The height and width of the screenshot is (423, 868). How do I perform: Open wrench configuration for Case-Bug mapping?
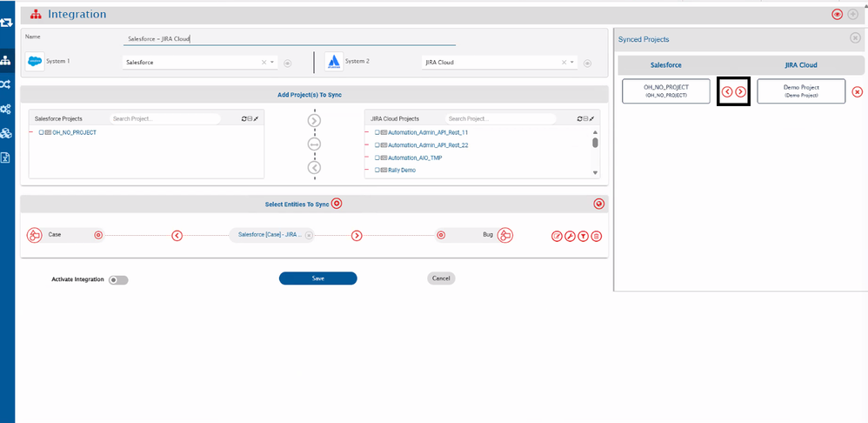[x=570, y=237]
